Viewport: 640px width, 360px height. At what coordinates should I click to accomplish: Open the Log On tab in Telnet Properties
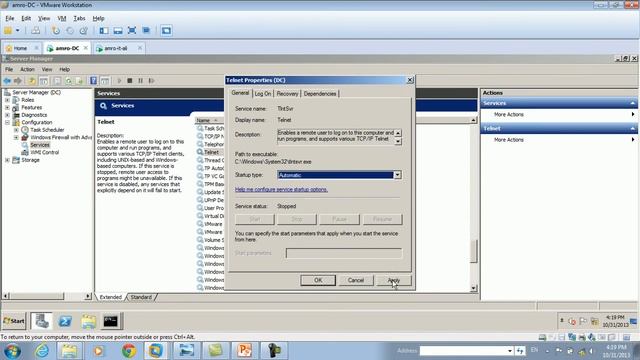(263, 94)
